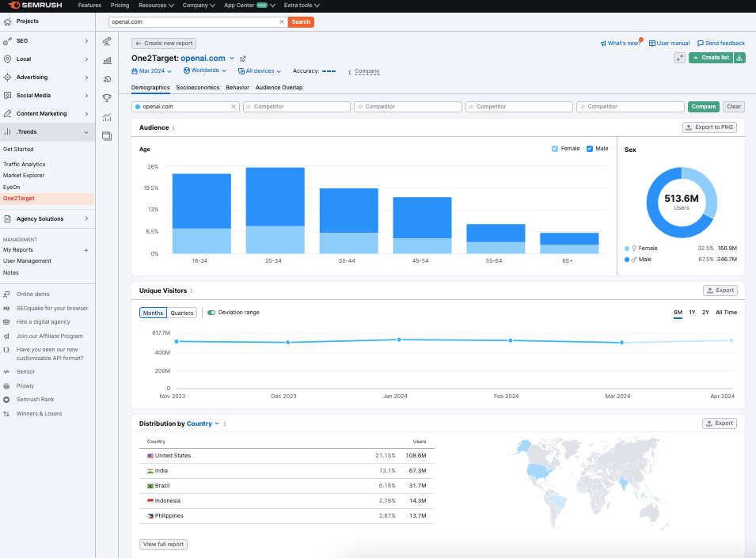The width and height of the screenshot is (756, 558).
Task: Select the 6M time range
Action: point(678,313)
